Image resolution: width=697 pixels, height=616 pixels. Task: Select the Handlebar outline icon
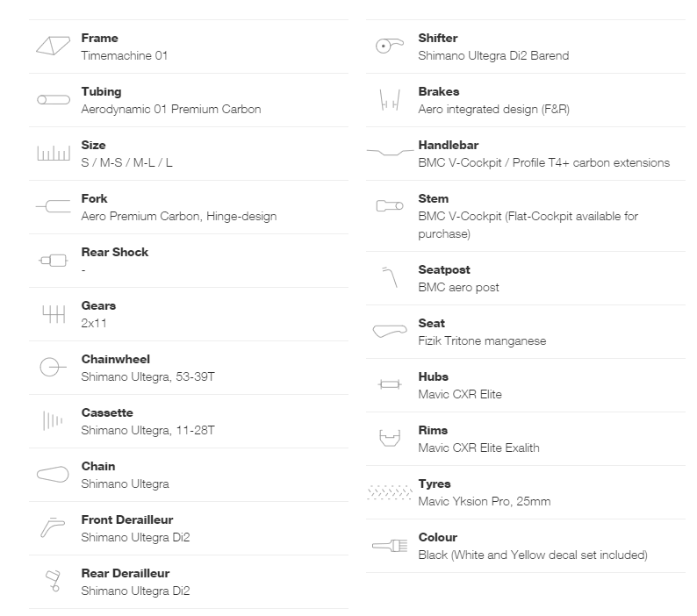390,153
